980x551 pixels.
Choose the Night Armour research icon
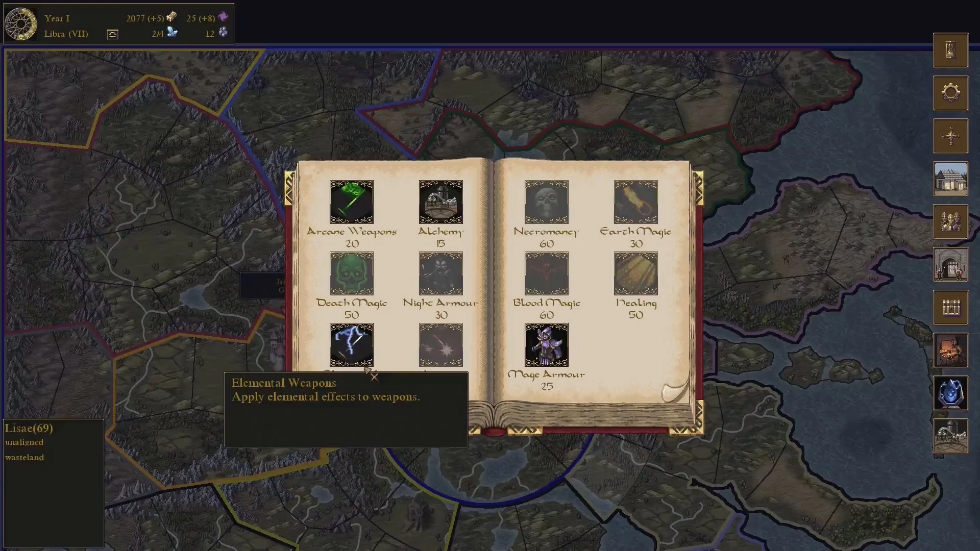(440, 273)
